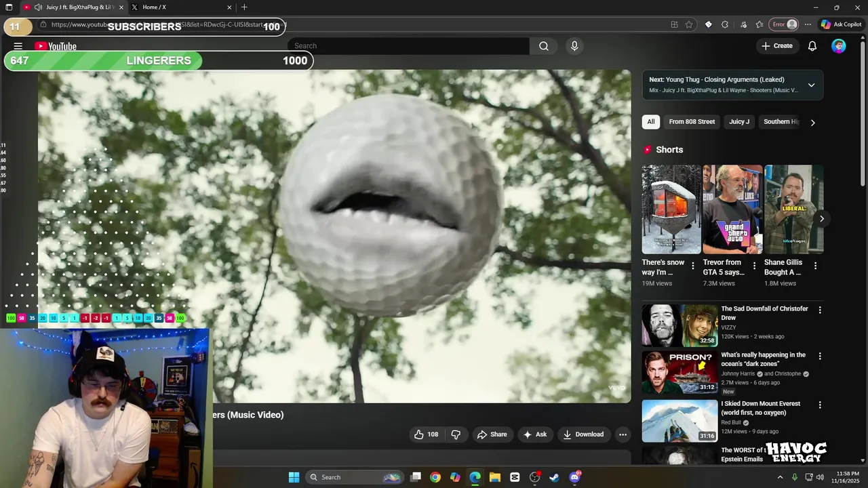Show hidden system tray icons chevron
868x488 pixels.
(x=779, y=477)
